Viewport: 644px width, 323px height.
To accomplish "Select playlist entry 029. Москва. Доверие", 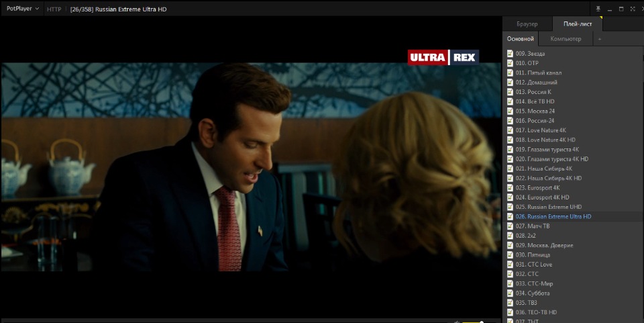I will [573, 245].
